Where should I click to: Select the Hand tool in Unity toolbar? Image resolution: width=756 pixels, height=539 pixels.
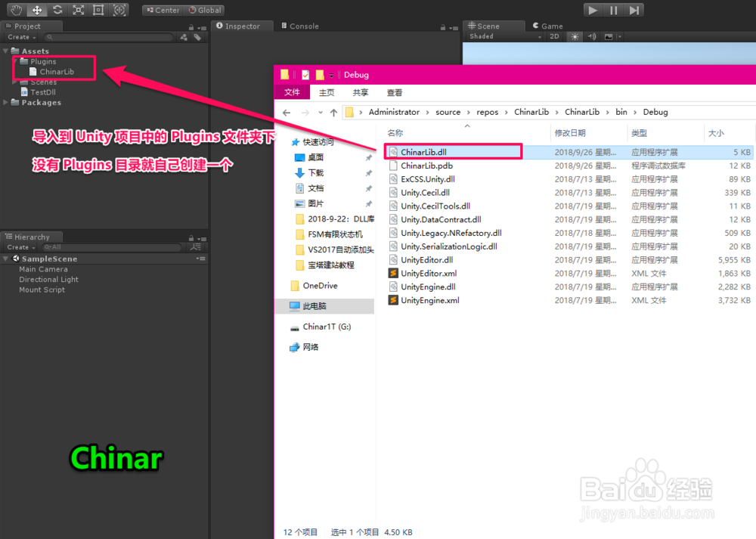coord(15,10)
